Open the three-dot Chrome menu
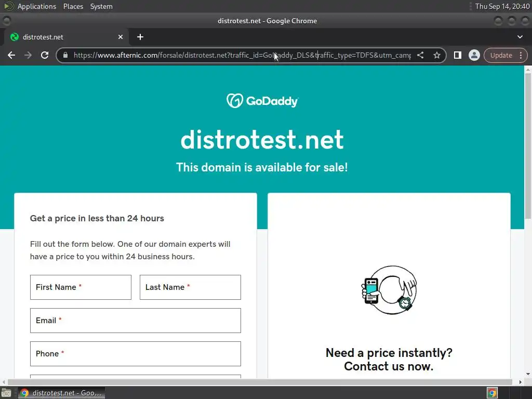 click(x=521, y=55)
